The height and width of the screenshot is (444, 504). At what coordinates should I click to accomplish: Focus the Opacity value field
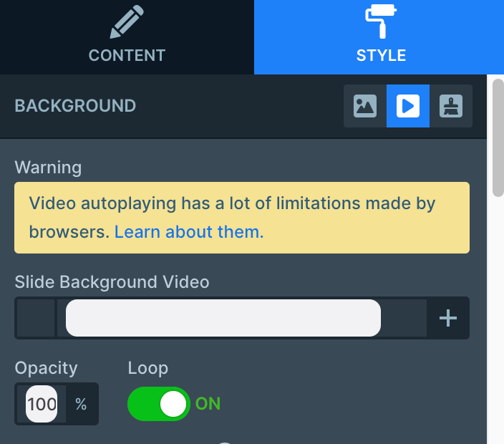[x=42, y=404]
